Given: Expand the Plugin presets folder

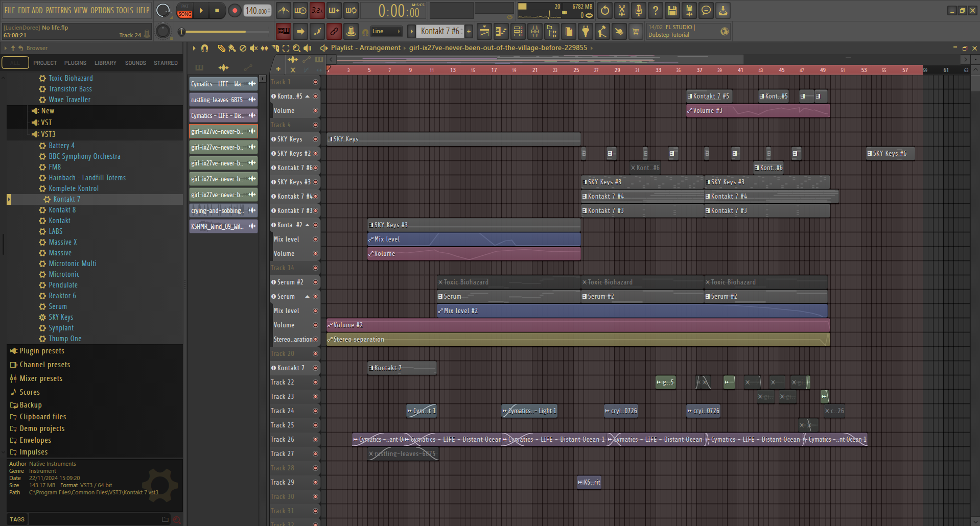Looking at the screenshot, I should pos(42,351).
